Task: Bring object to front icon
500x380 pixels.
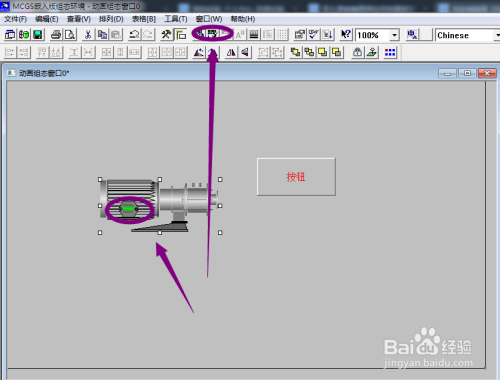Action: (295, 52)
